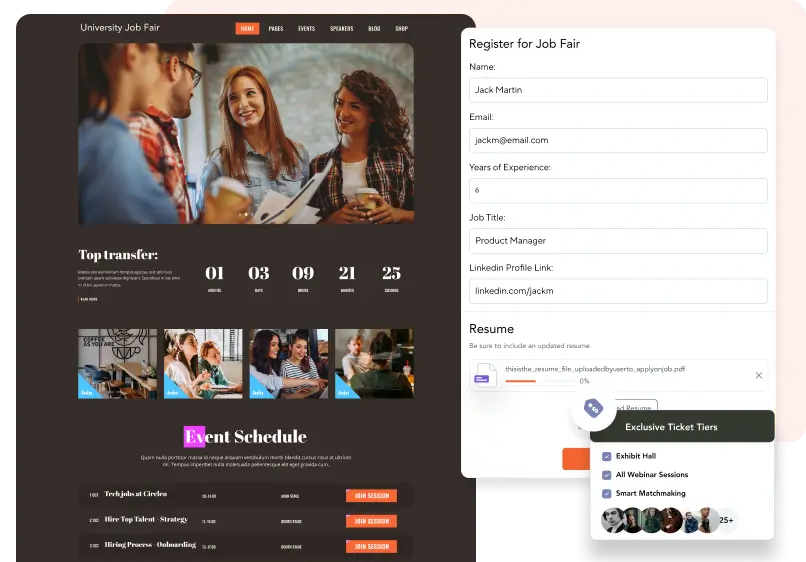The image size is (806, 562).
Task: Click the purple ticket tag icon
Action: pyautogui.click(x=593, y=408)
